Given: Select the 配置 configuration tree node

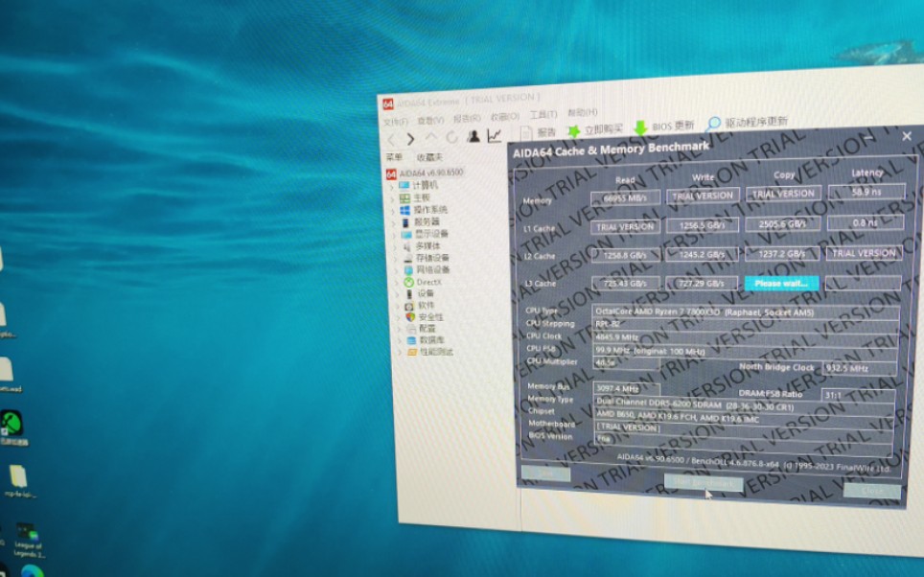Looking at the screenshot, I should 421,329.
